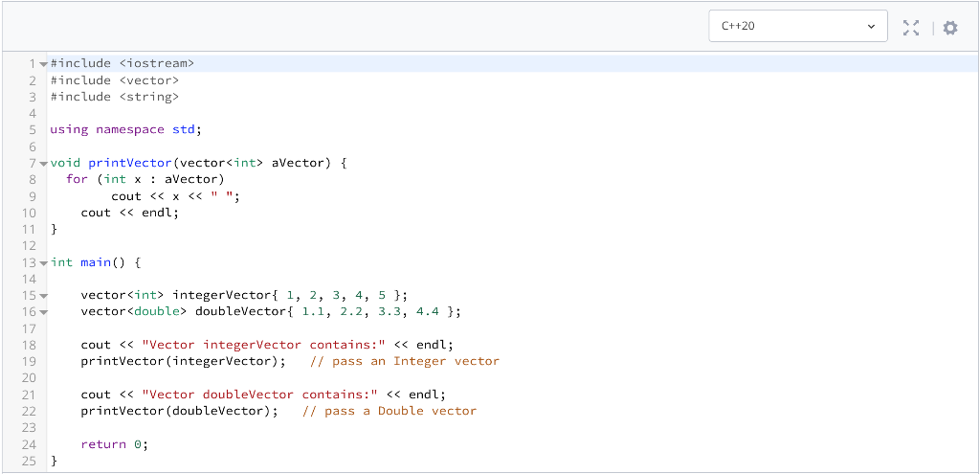The width and height of the screenshot is (980, 474).
Task: Collapse the fold arrow on line 1
Action: [43, 64]
